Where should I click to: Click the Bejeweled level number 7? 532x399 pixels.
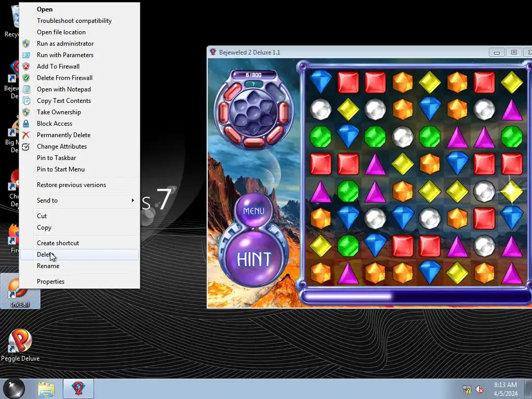click(254, 84)
